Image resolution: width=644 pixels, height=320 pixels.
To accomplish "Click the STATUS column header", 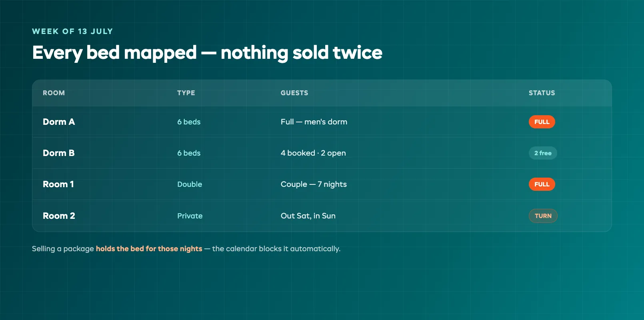I will coord(542,93).
